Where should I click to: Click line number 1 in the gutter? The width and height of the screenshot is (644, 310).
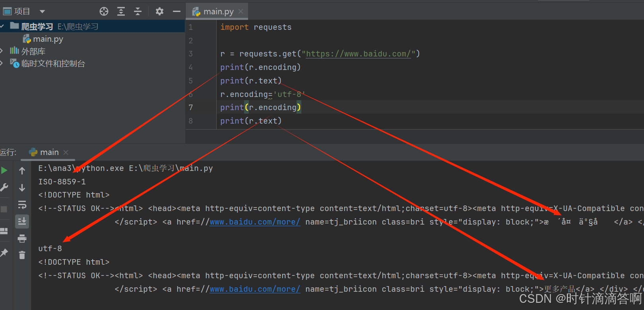191,27
